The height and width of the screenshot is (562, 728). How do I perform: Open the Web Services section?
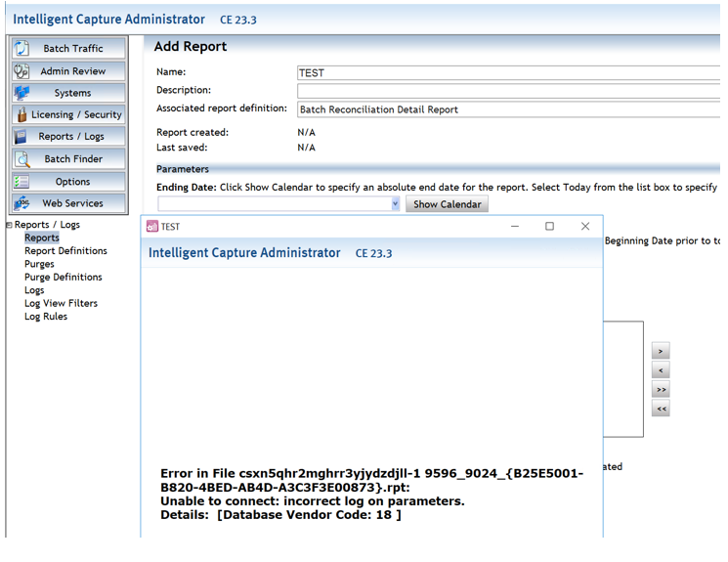pyautogui.click(x=68, y=203)
